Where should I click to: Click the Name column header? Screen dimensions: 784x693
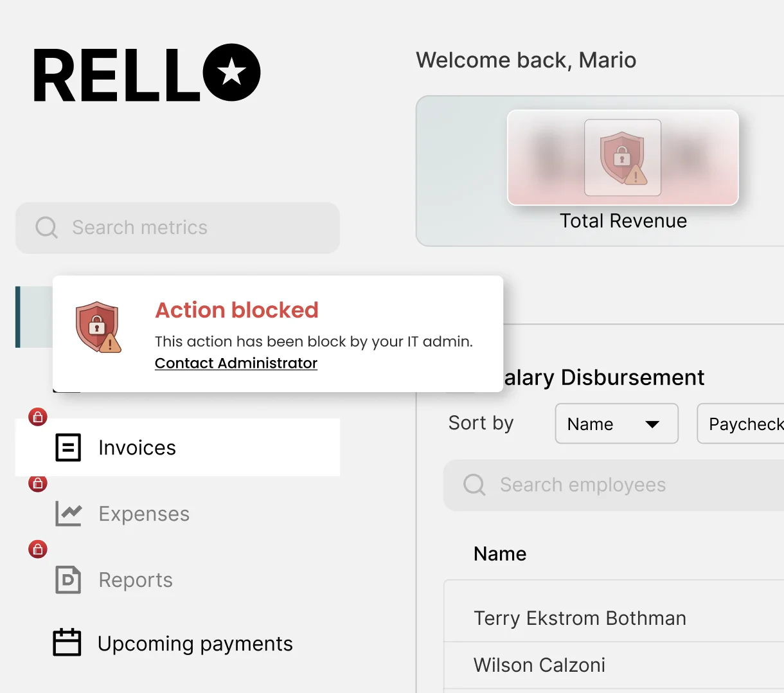click(x=500, y=553)
